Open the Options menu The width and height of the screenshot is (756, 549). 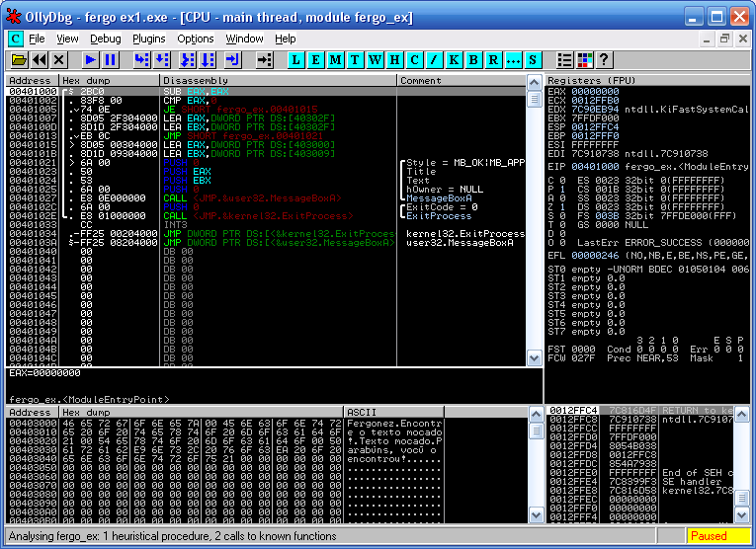[196, 39]
